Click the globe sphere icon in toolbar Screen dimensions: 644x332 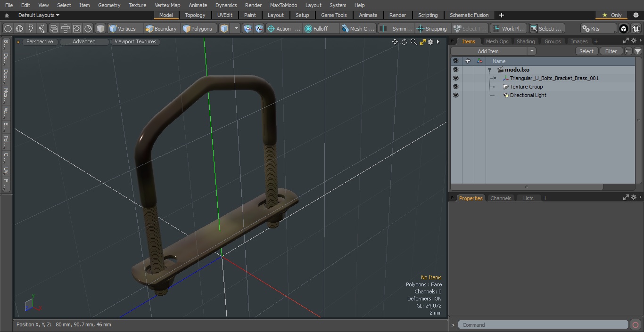pos(19,29)
